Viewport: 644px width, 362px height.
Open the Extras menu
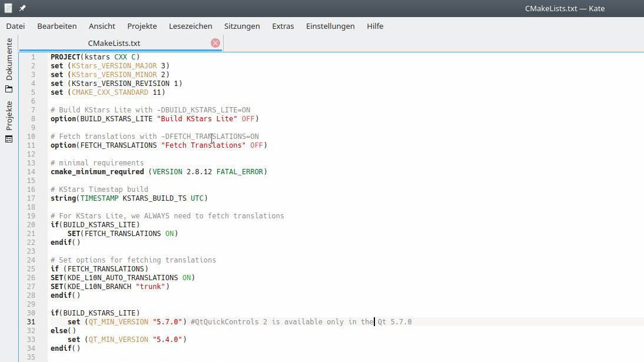(x=283, y=26)
